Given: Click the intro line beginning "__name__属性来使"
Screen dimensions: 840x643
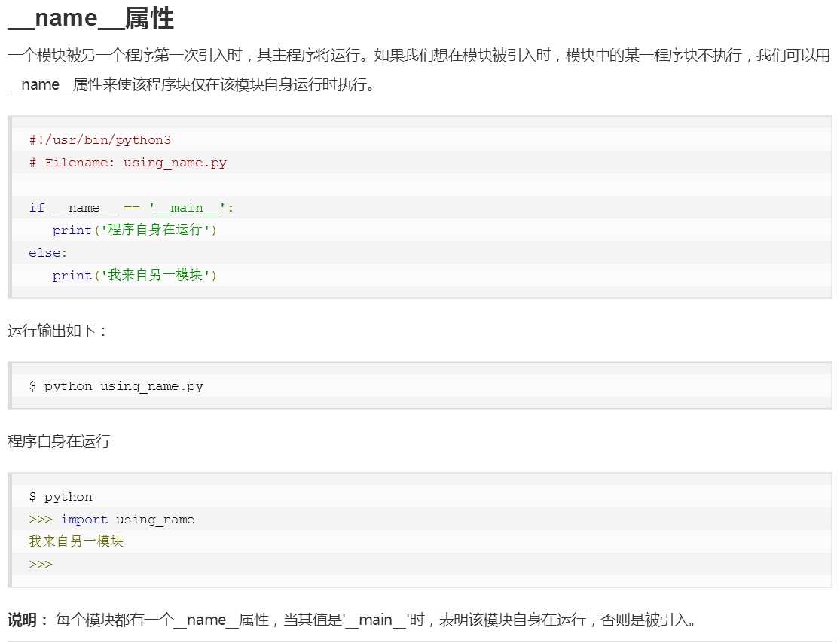Looking at the screenshot, I should pos(191,84).
